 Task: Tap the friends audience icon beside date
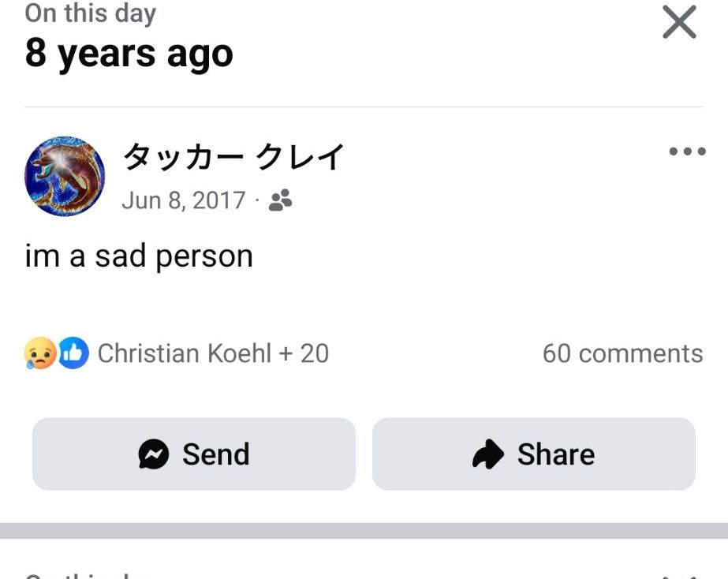click(x=280, y=201)
